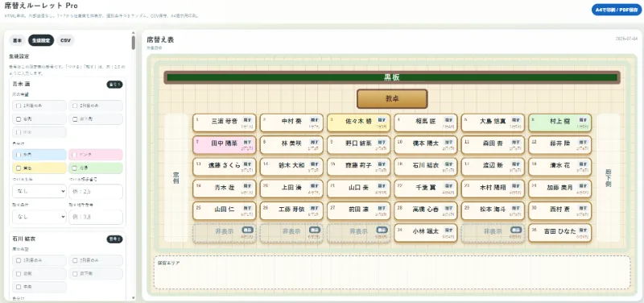The width and height of the screenshot is (644, 303).
Task: Hide the seat of 森田 杏
Action: (x=515, y=142)
